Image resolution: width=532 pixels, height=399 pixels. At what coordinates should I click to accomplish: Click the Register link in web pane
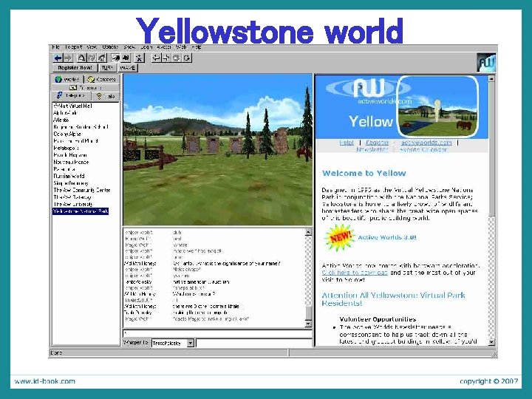(x=377, y=143)
